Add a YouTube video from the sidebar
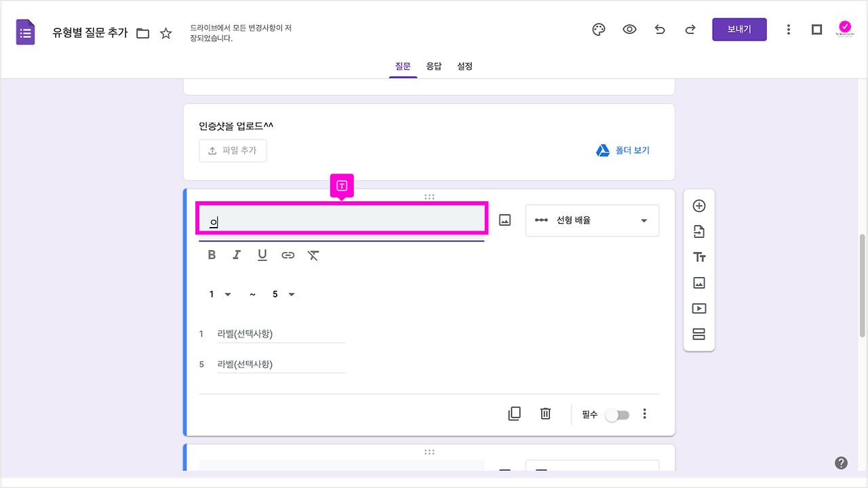Image resolution: width=868 pixels, height=488 pixels. pyautogui.click(x=699, y=308)
